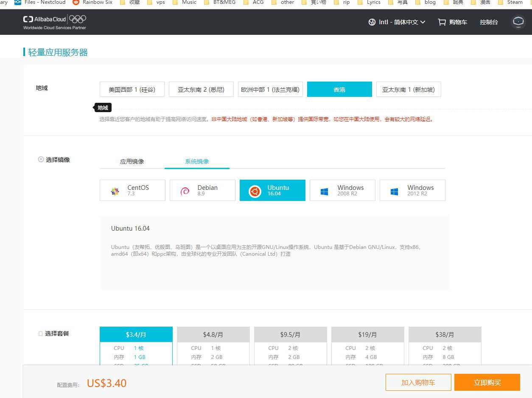This screenshot has height=398, width=532.
Task: Choose Windows 2008 R2 image
Action: click(x=342, y=190)
